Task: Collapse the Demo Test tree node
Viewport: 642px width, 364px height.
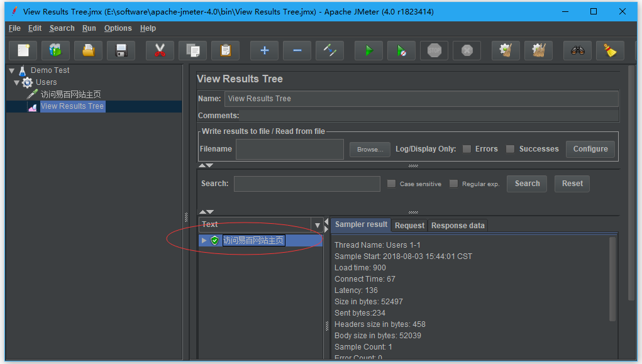Action: (11, 70)
